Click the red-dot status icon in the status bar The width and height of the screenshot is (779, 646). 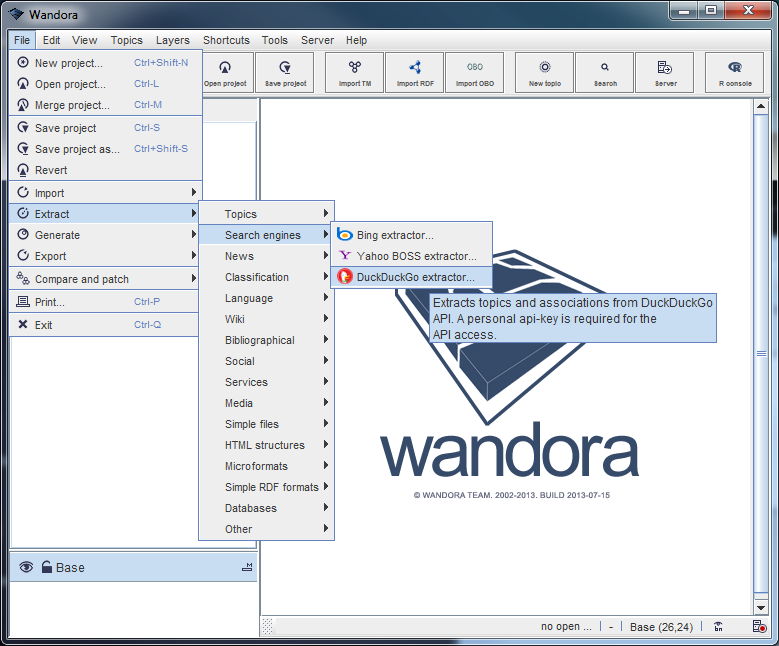point(759,627)
